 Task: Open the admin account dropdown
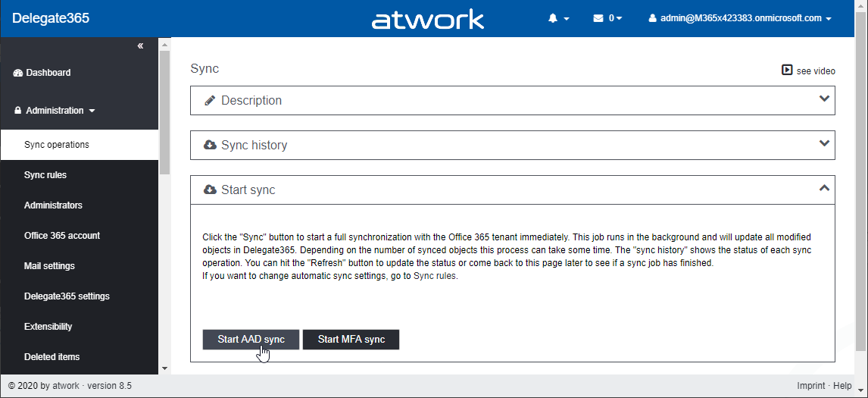[x=740, y=18]
